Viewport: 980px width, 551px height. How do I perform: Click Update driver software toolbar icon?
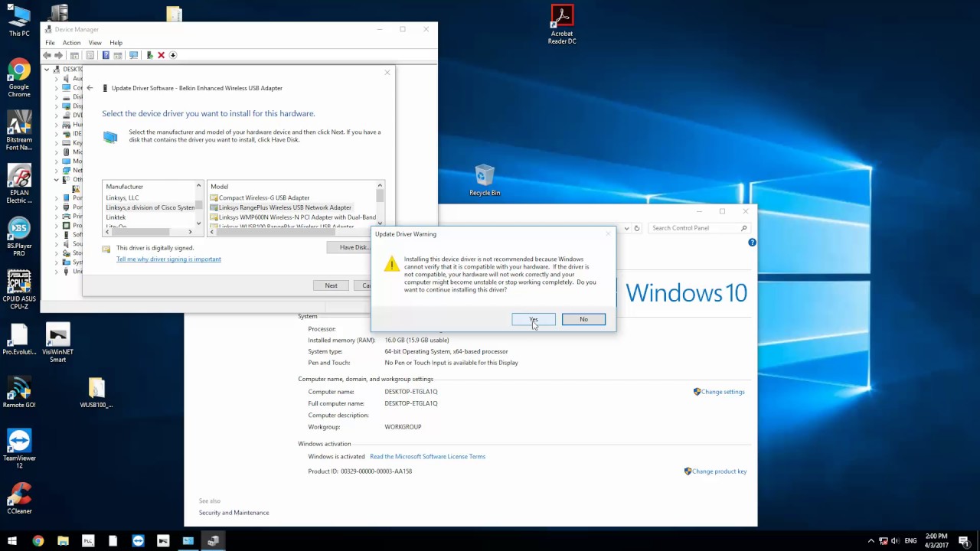pos(149,55)
